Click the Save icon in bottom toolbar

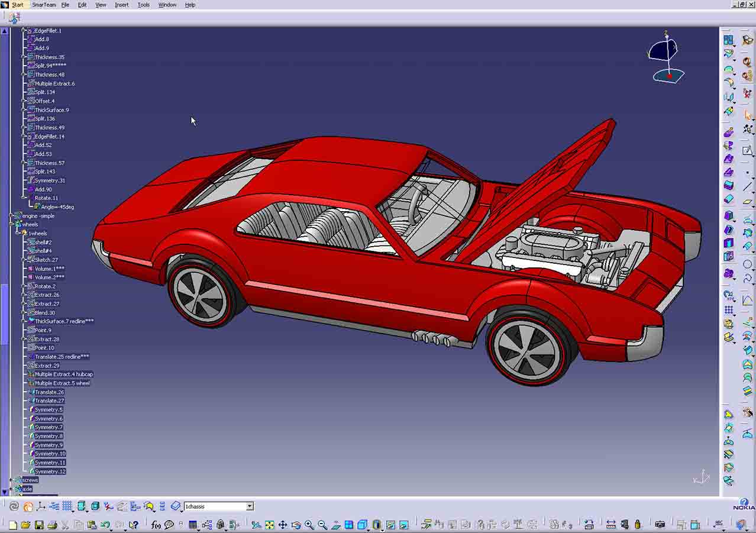[x=38, y=525]
